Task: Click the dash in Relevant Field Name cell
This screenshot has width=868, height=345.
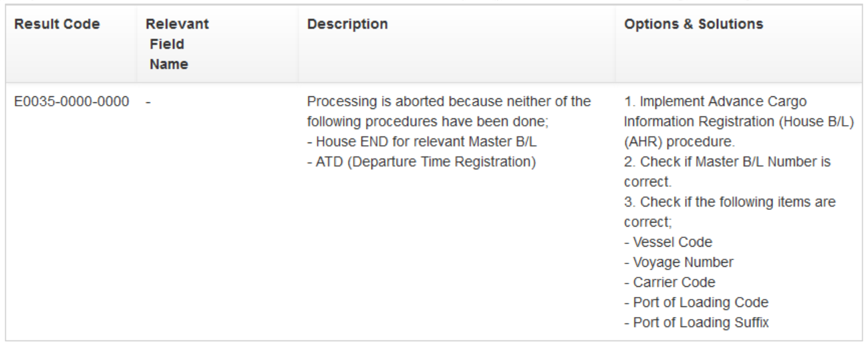Action: tap(148, 102)
